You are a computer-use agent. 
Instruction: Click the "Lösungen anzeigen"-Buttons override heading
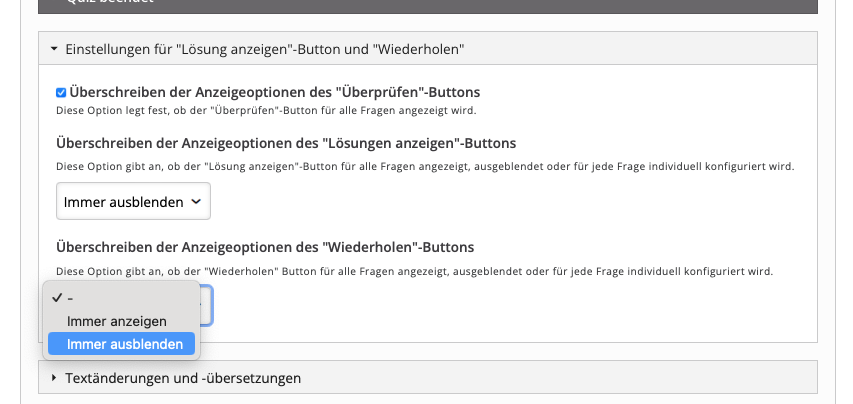286,143
